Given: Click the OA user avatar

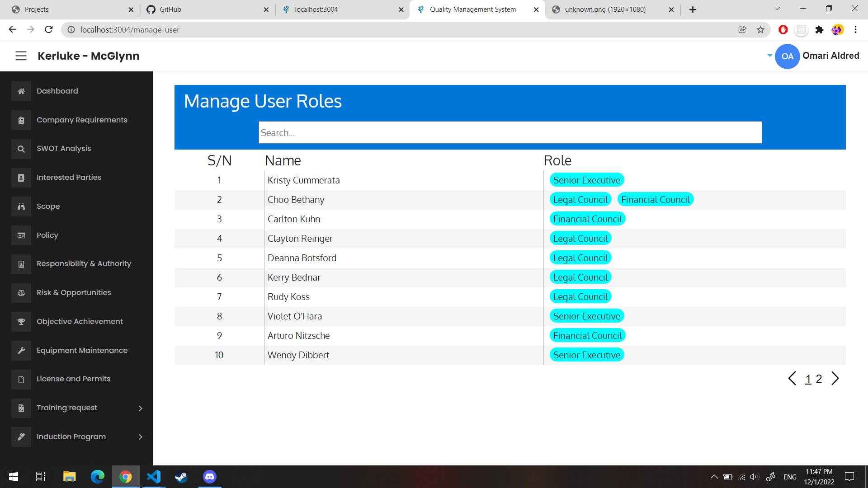Looking at the screenshot, I should (x=787, y=56).
